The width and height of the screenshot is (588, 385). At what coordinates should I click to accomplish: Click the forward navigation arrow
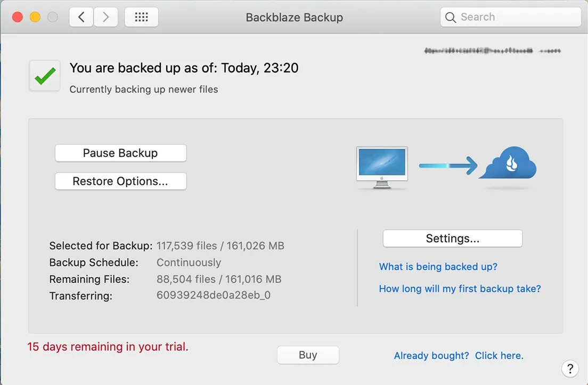pos(105,17)
